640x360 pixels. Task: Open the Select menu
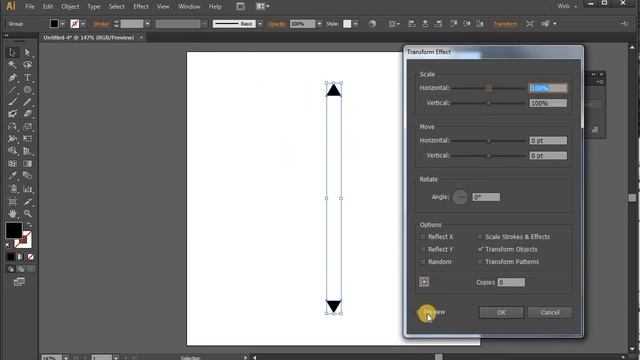(116, 7)
